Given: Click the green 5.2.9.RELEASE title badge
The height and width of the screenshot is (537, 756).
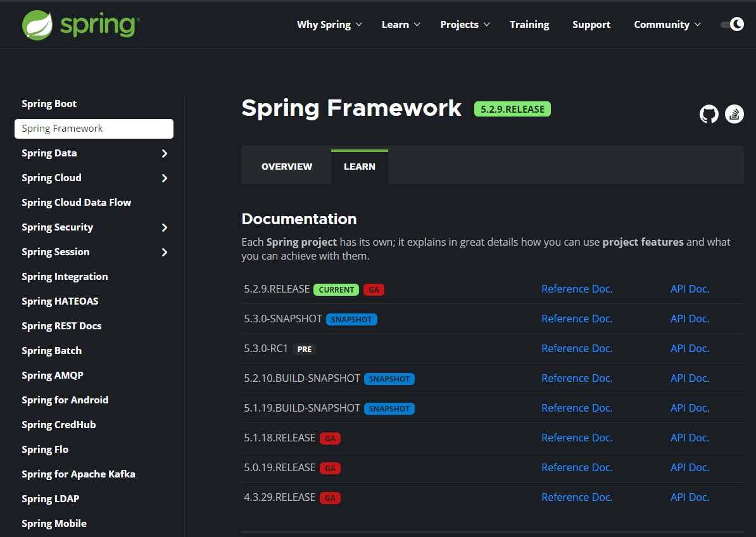Looking at the screenshot, I should click(512, 110).
